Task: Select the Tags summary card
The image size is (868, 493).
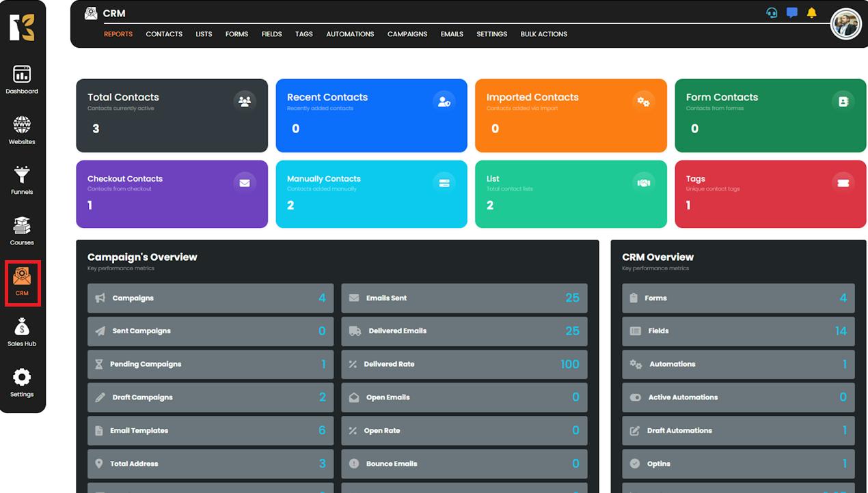Action: click(770, 194)
